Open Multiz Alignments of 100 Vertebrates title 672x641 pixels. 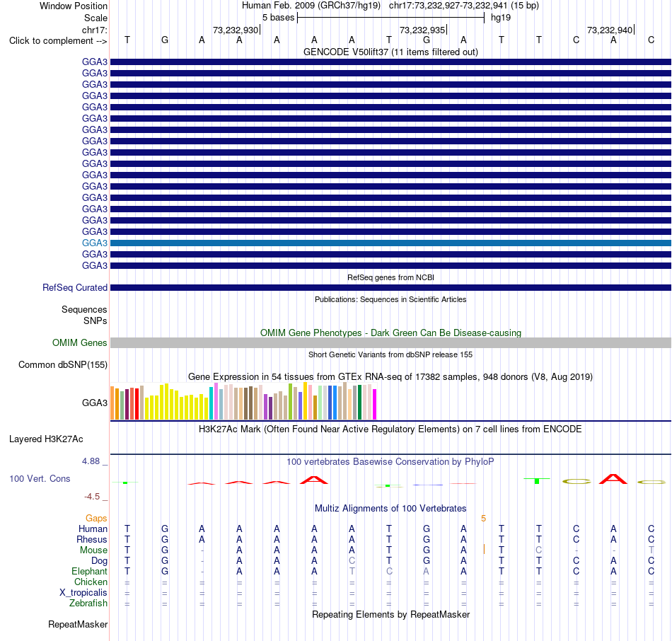pyautogui.click(x=390, y=508)
